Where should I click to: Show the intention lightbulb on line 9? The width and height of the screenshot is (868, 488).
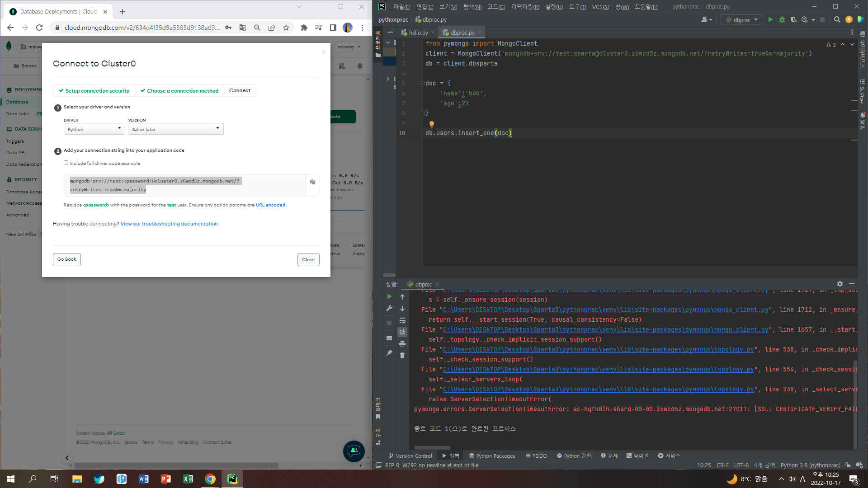pyautogui.click(x=432, y=124)
